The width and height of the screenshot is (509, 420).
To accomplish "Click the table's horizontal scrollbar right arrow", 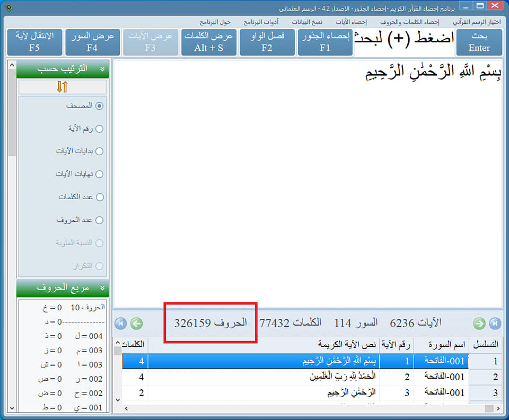I will pos(498,408).
